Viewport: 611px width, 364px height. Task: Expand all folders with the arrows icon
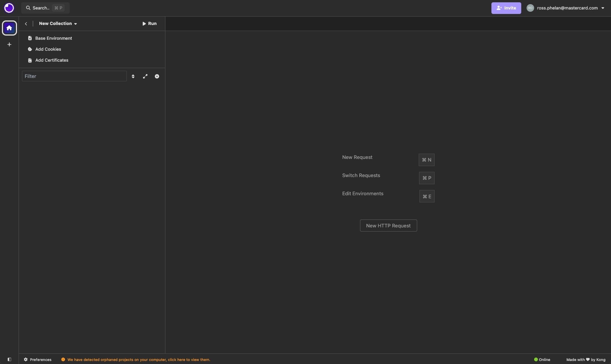pyautogui.click(x=145, y=76)
